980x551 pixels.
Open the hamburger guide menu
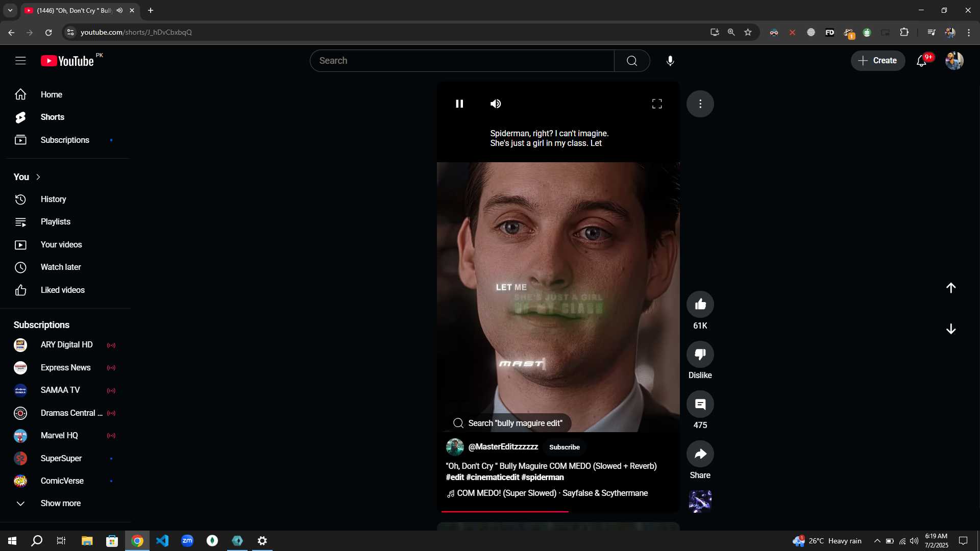20,61
